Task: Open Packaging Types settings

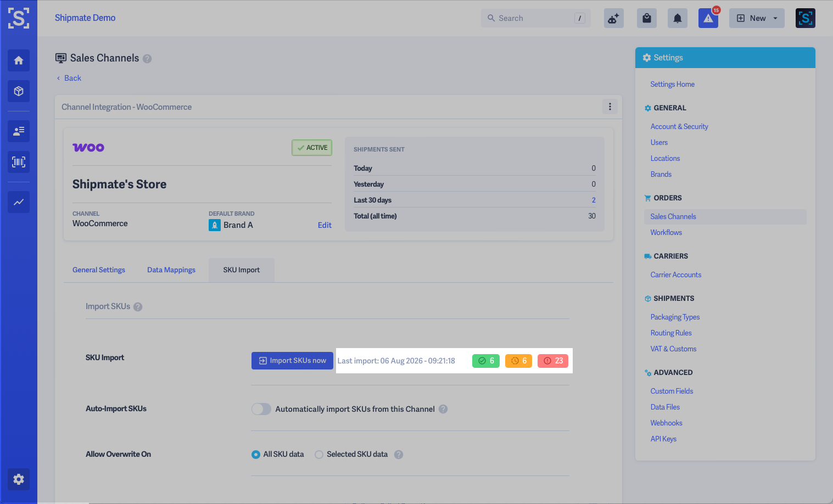Action: tap(675, 317)
